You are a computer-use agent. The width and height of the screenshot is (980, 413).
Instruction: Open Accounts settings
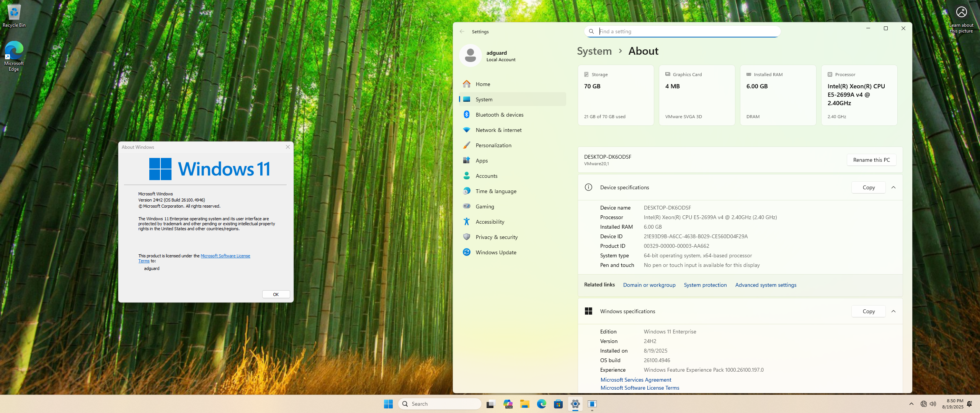[x=512, y=176]
